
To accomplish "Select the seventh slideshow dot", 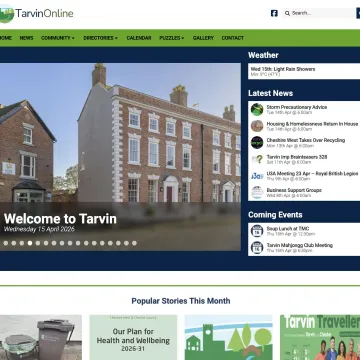I will pos(54,243).
